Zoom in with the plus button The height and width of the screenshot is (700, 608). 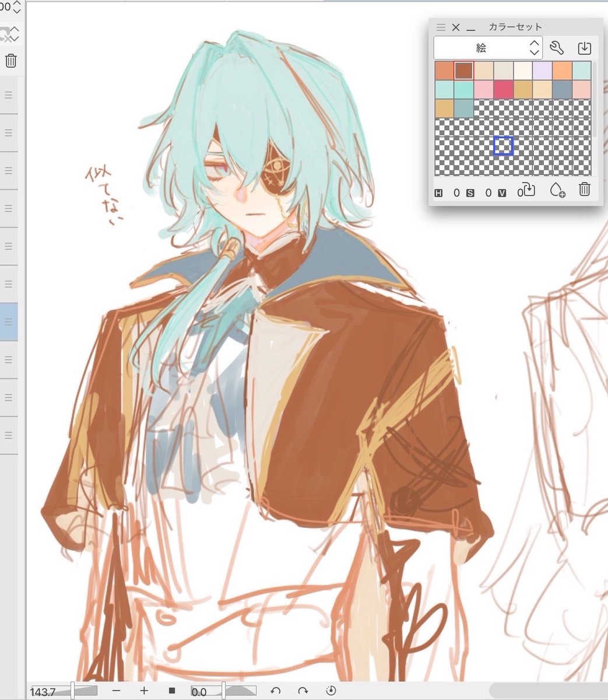coord(144,691)
